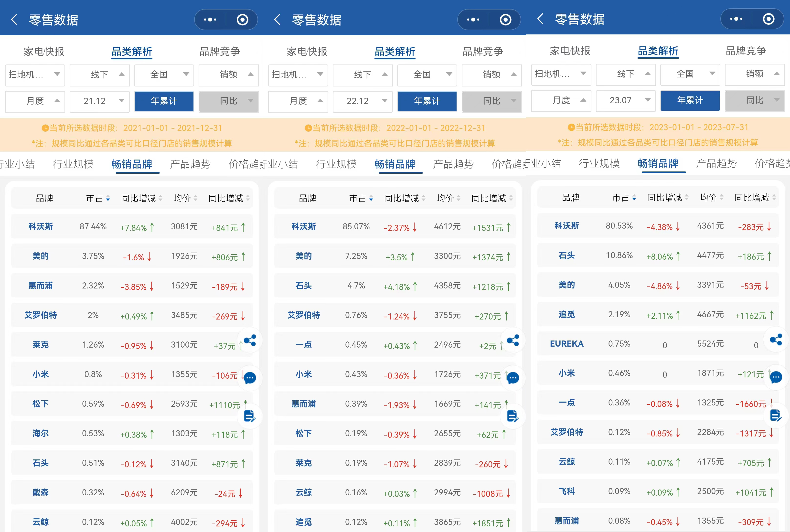Open chat bubble icon in middle panel
Viewport: 790px width, 532px height.
pos(513,378)
